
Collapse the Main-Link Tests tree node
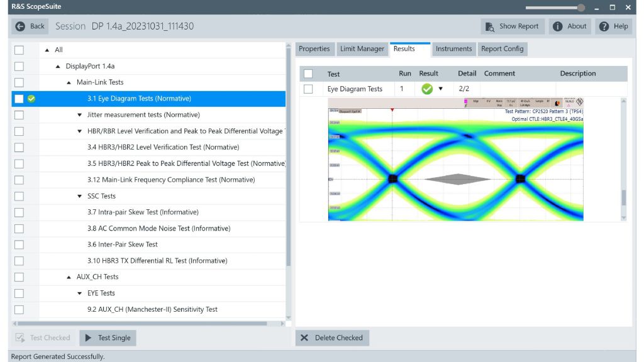coord(69,82)
